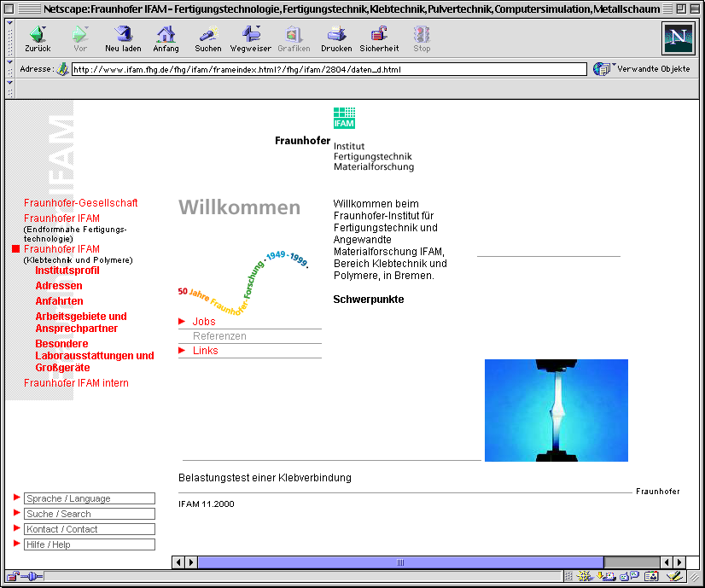Click the right scroll arrow at scrollbar start
Viewport: 705px width, 588px height.
[191, 562]
